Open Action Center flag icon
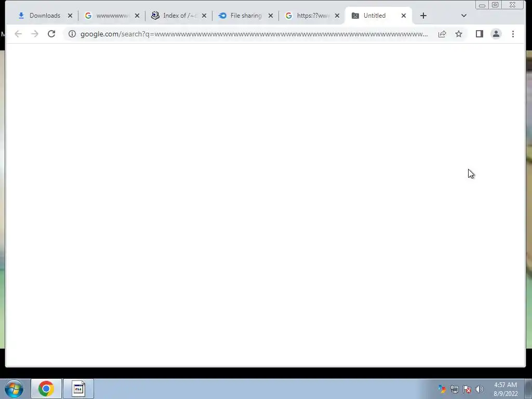Viewport: 532px width, 399px height. coord(467,389)
